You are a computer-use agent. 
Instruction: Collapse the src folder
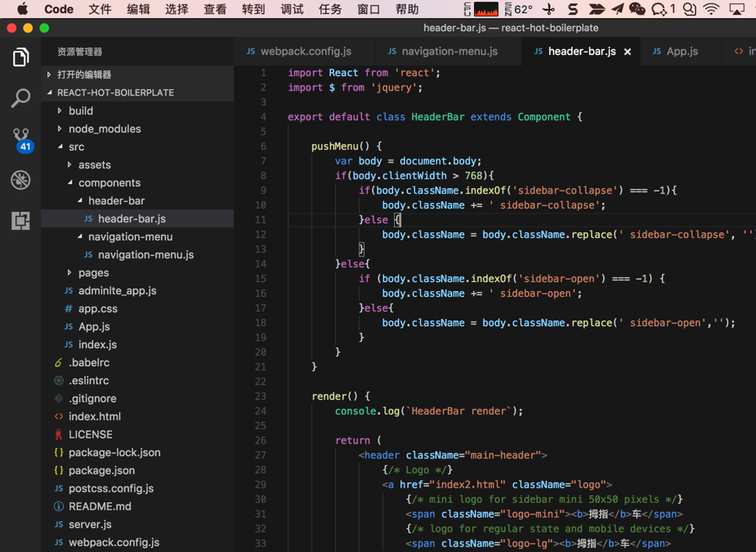pos(76,146)
